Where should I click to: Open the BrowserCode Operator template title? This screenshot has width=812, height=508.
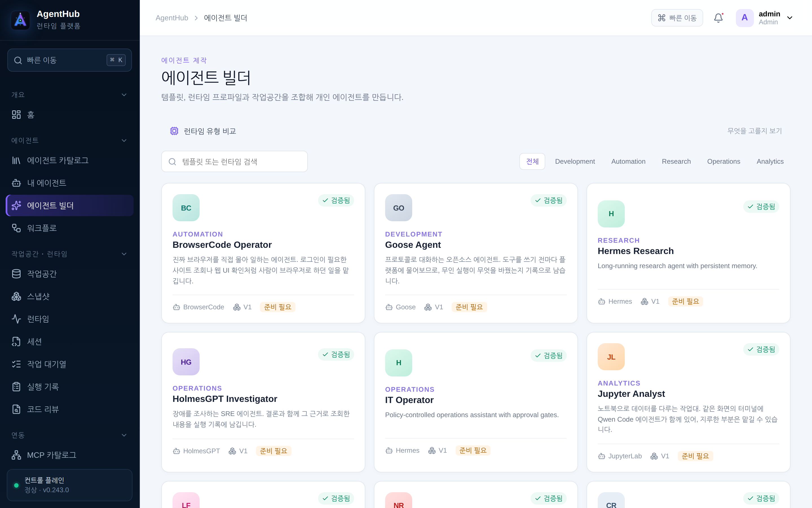pyautogui.click(x=222, y=245)
